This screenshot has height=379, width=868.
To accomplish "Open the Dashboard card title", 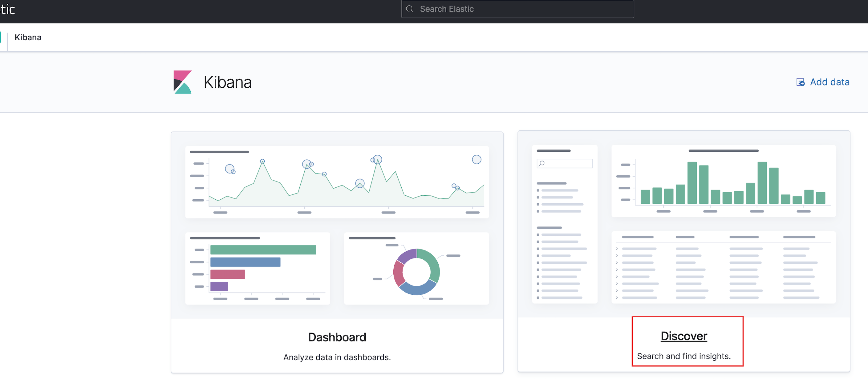I will tap(337, 337).
